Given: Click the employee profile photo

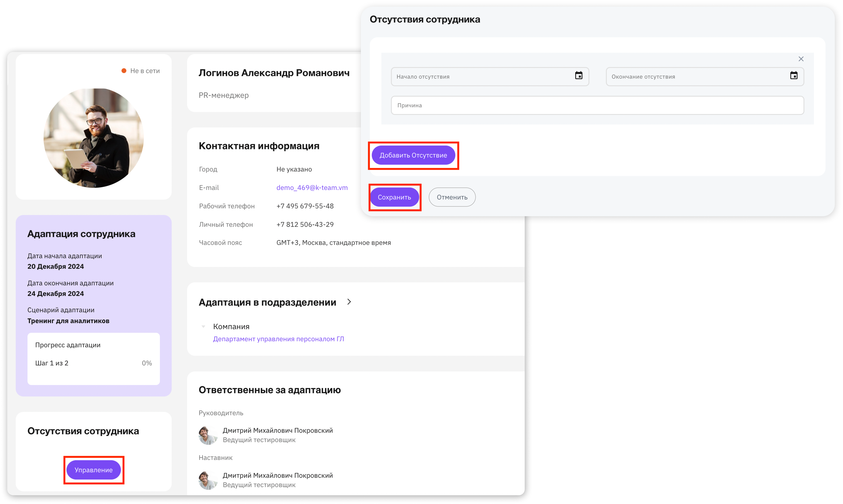Looking at the screenshot, I should (x=94, y=138).
